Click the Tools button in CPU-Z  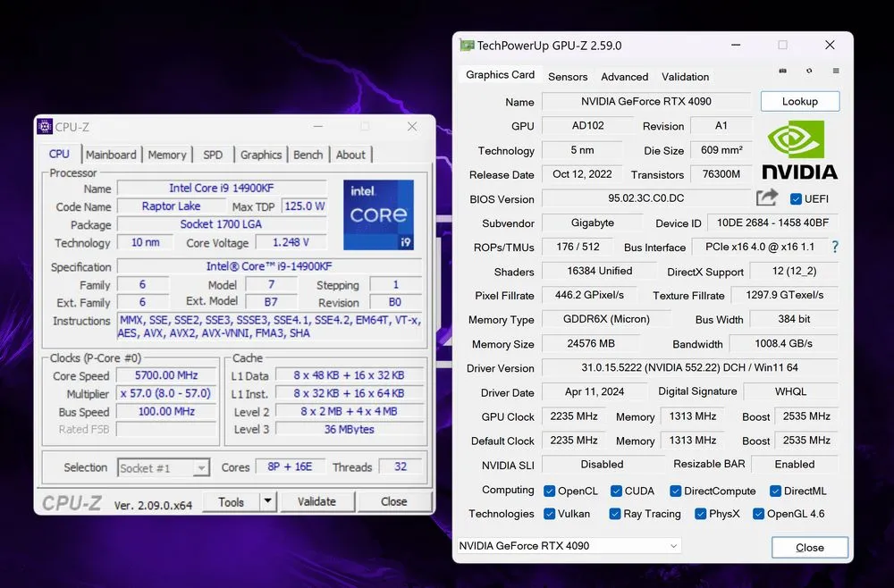tap(231, 501)
